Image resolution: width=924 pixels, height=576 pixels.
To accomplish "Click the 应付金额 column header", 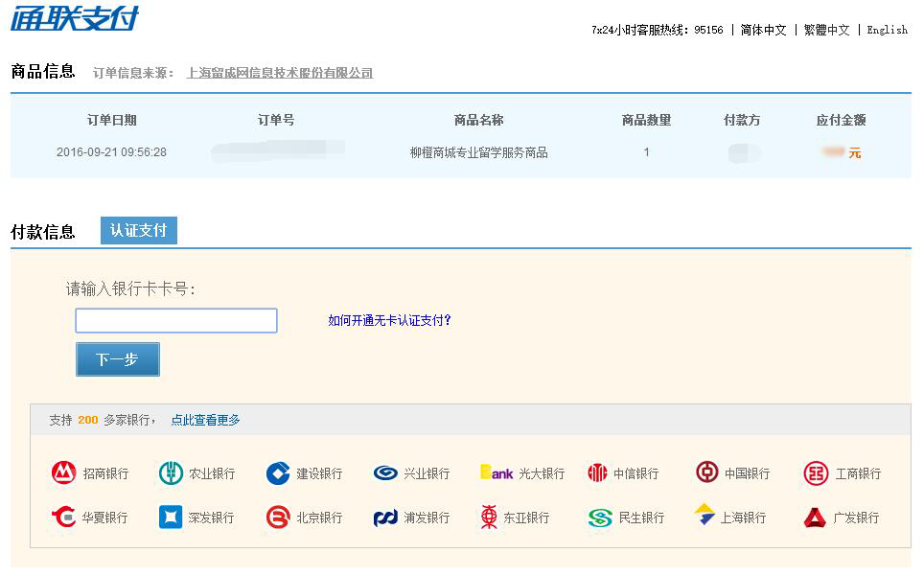I will pyautogui.click(x=841, y=120).
